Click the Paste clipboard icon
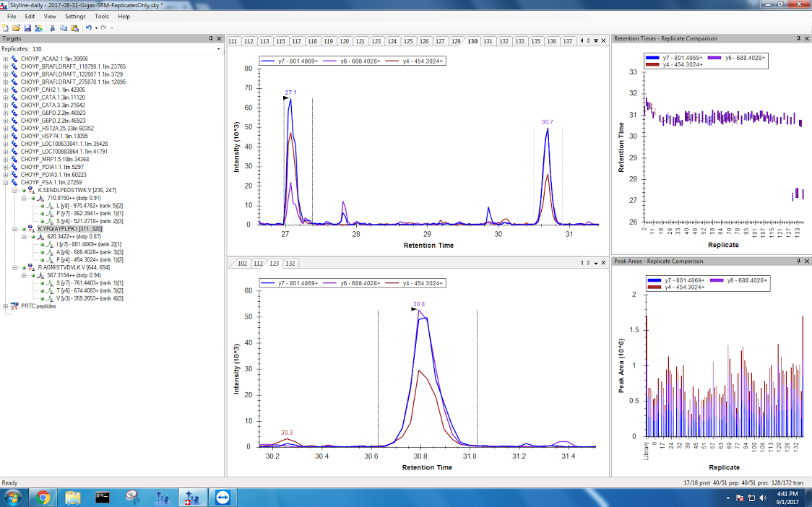Screen dimensions: 812x507 click(74, 27)
